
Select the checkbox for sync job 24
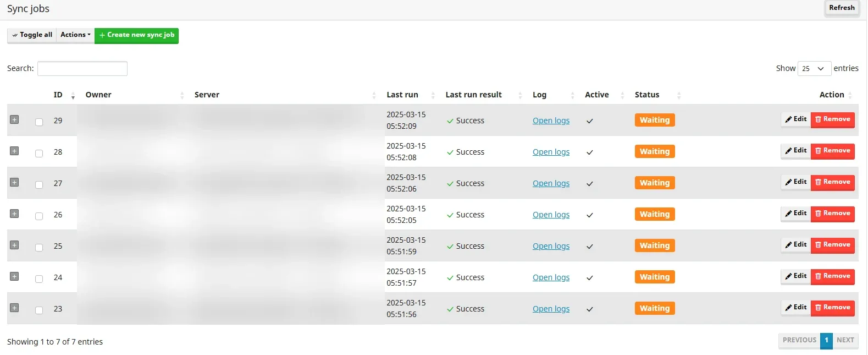pyautogui.click(x=39, y=278)
